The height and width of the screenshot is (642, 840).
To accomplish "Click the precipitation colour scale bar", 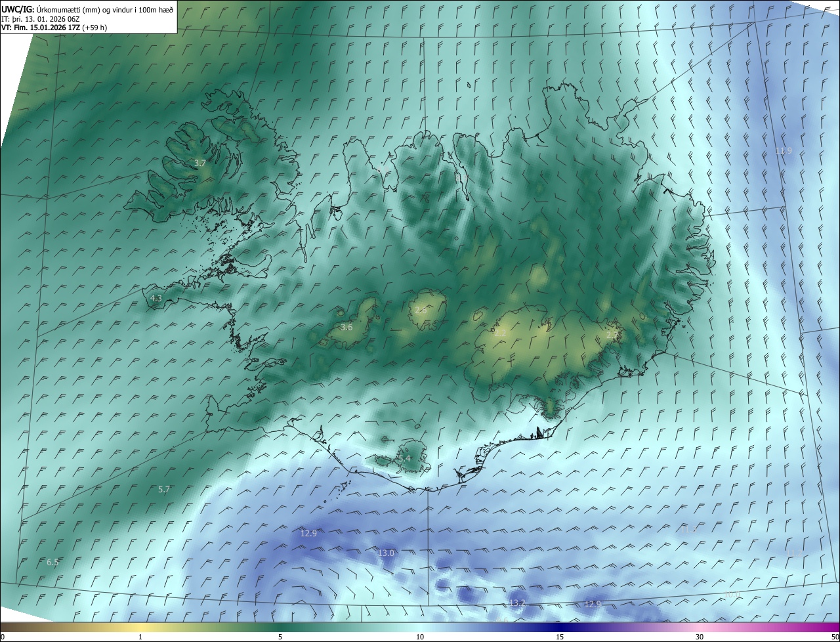I will point(420,627).
